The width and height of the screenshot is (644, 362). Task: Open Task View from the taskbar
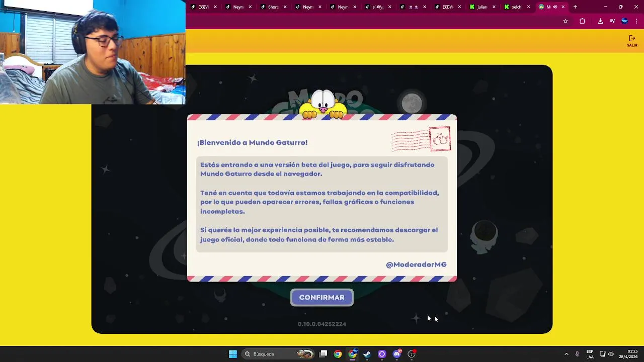[x=324, y=354]
